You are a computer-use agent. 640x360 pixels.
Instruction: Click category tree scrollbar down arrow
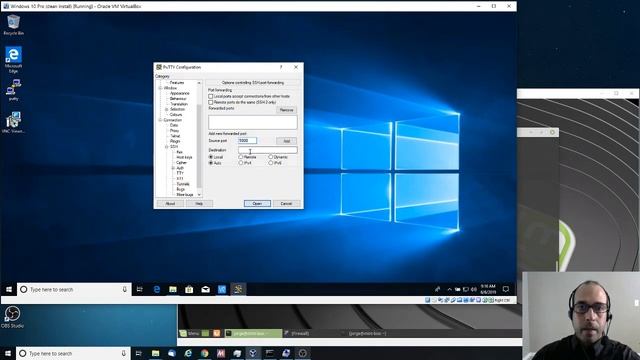(199, 195)
